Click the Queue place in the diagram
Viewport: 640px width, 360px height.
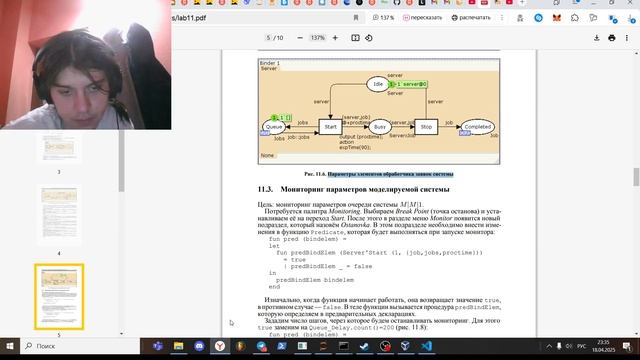coord(274,127)
